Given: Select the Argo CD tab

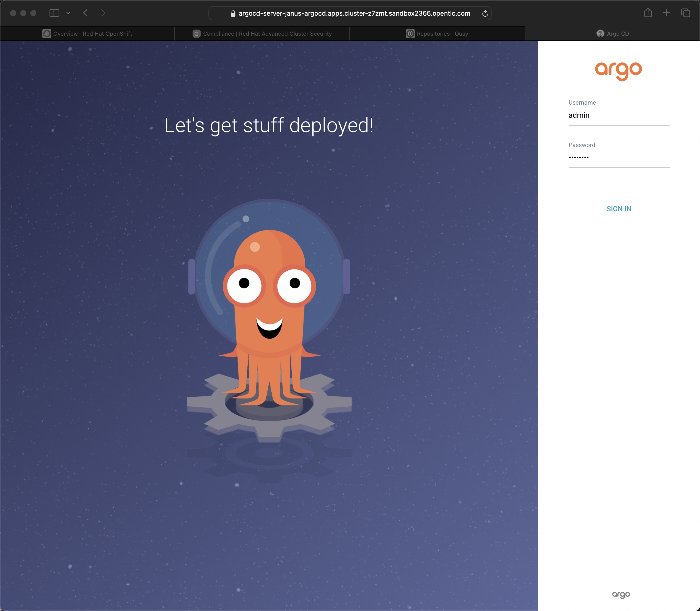Looking at the screenshot, I should tap(612, 34).
